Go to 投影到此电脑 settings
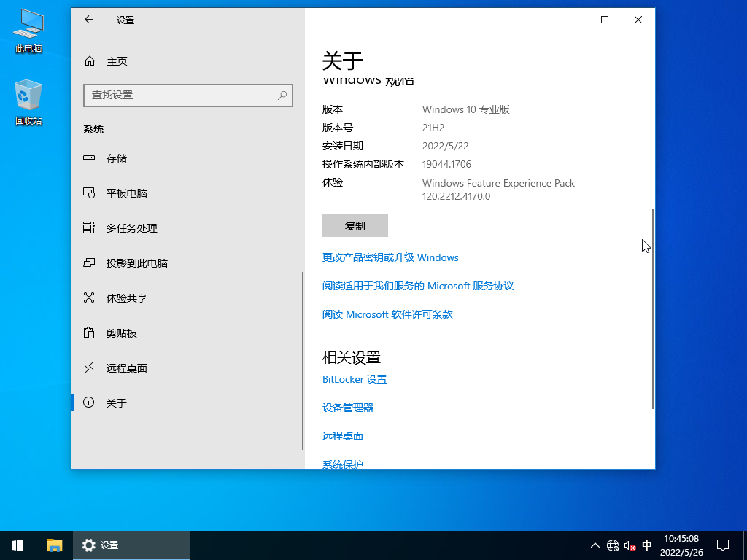 coord(136,262)
